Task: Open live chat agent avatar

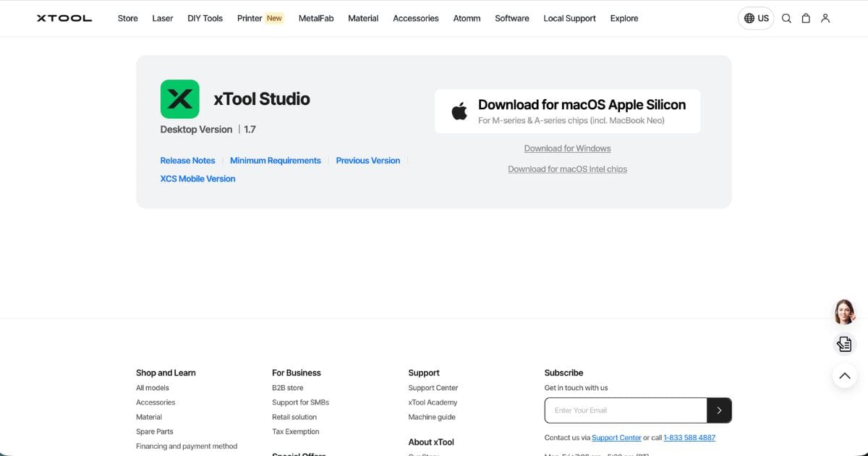Action: tap(844, 312)
